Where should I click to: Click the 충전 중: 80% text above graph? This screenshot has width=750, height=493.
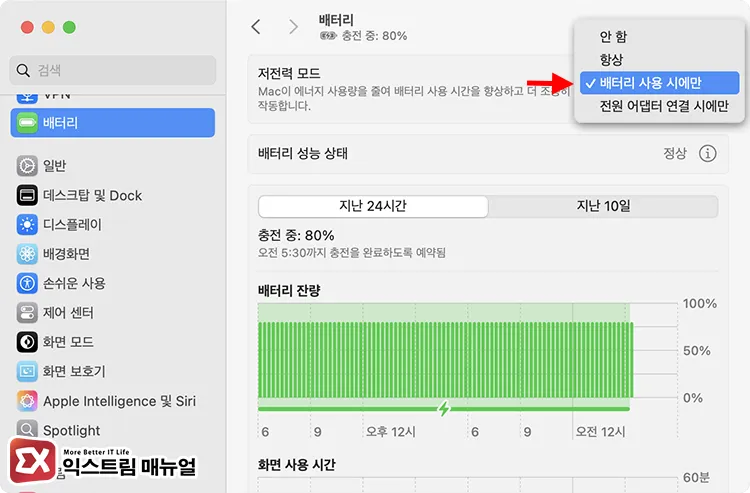pos(296,235)
